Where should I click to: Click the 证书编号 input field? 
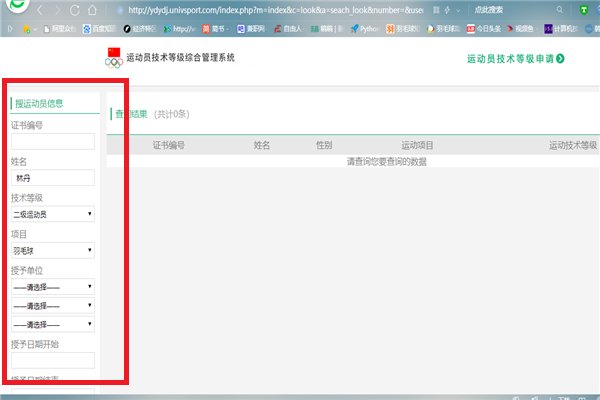53,142
